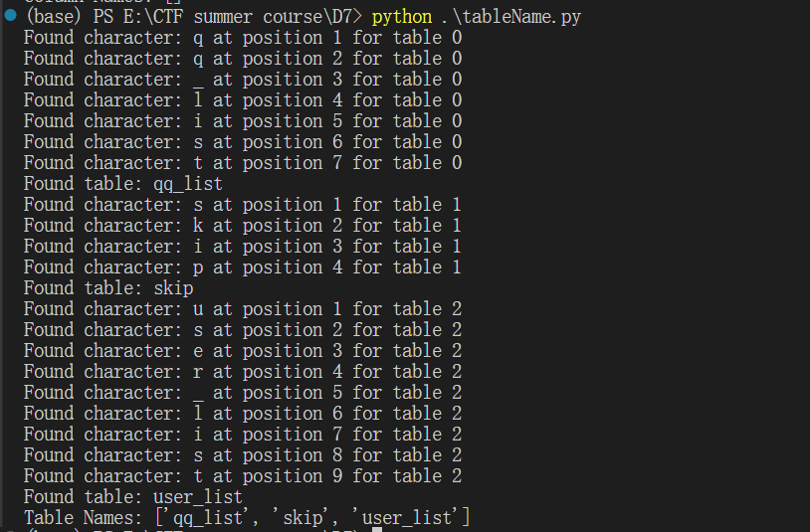Click line 'character: t at position 7 for table 0'
Viewport: 810px width, 532px height.
[243, 163]
